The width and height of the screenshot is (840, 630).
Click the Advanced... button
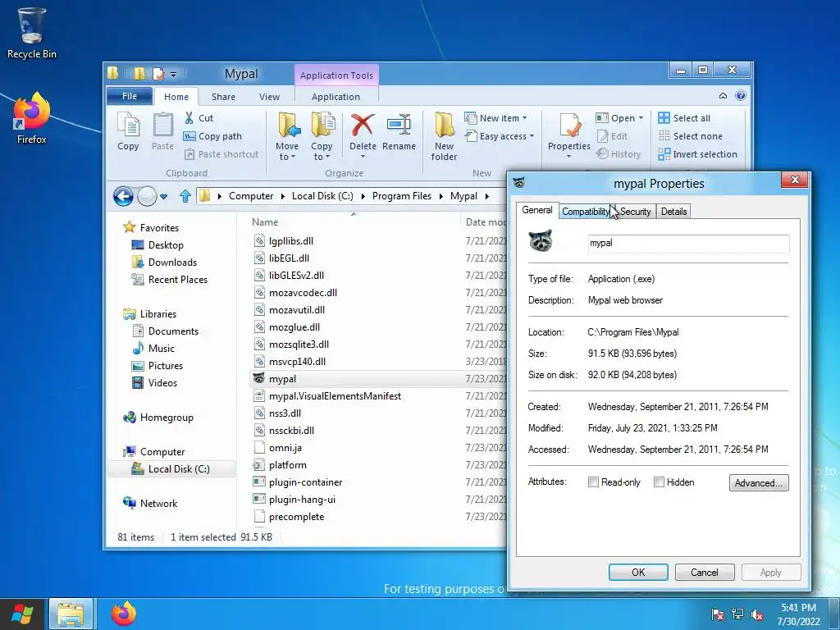pos(759,482)
